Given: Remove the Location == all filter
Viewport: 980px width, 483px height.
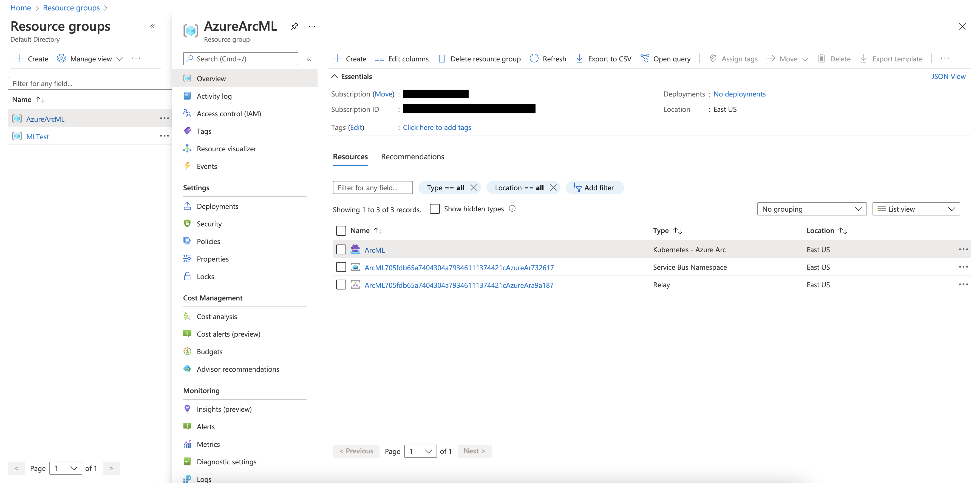Looking at the screenshot, I should [x=553, y=187].
